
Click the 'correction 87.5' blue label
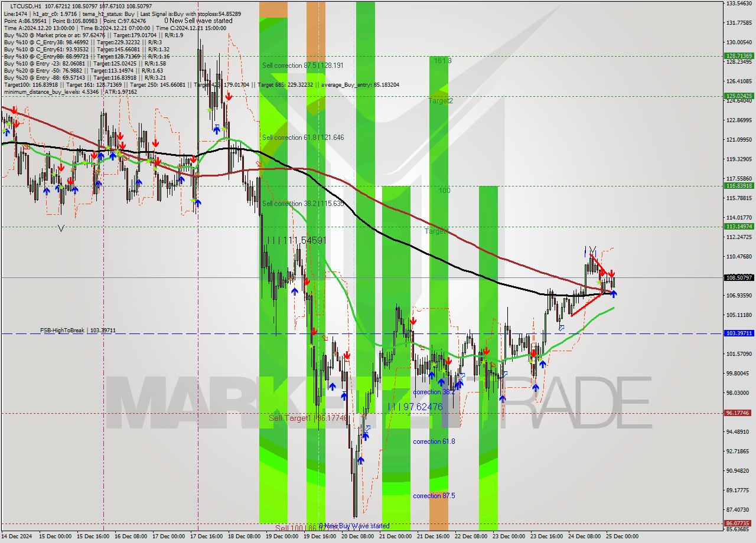coord(434,496)
